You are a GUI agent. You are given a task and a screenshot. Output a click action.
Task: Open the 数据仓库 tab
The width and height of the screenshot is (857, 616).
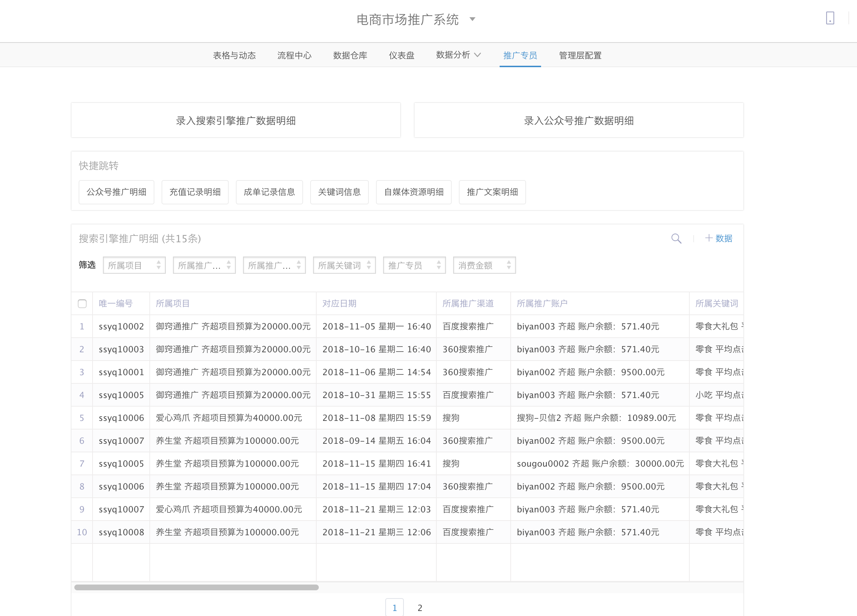tap(350, 55)
